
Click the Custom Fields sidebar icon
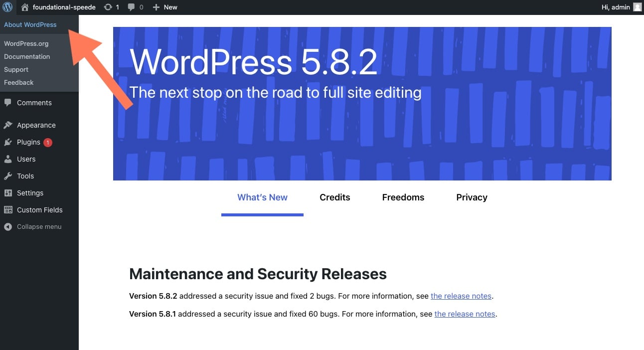(x=9, y=210)
